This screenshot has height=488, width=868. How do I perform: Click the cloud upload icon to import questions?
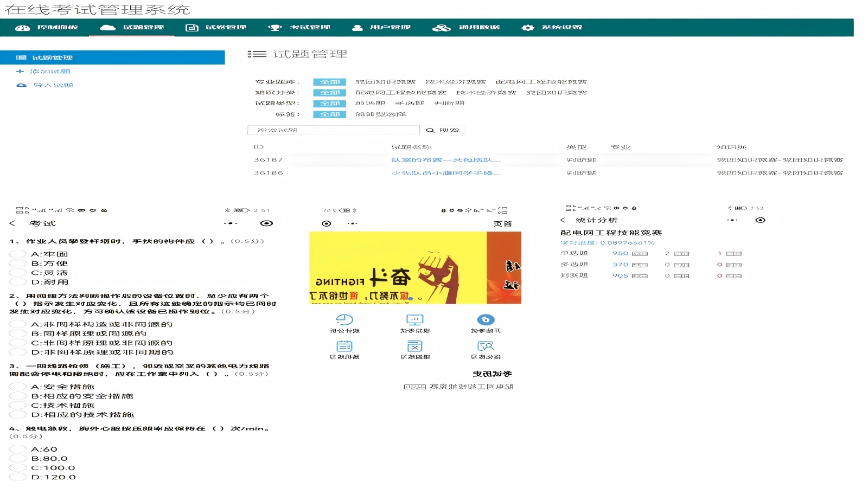click(x=21, y=86)
